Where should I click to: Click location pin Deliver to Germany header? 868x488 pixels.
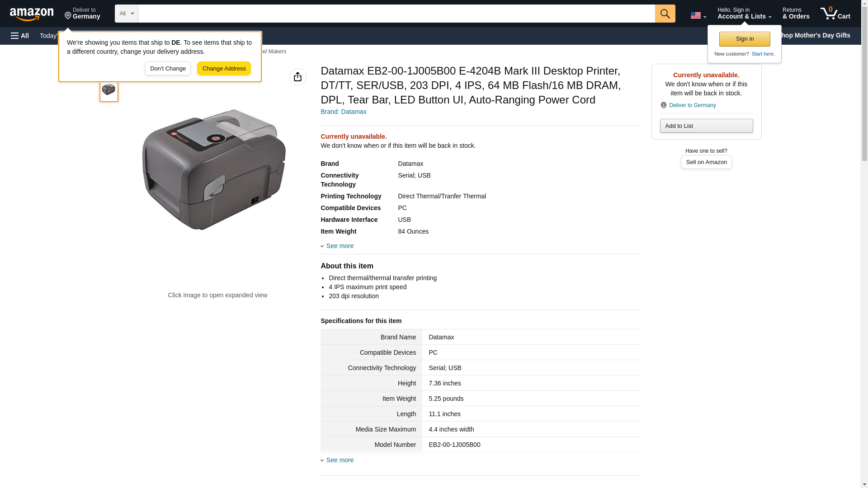(82, 14)
